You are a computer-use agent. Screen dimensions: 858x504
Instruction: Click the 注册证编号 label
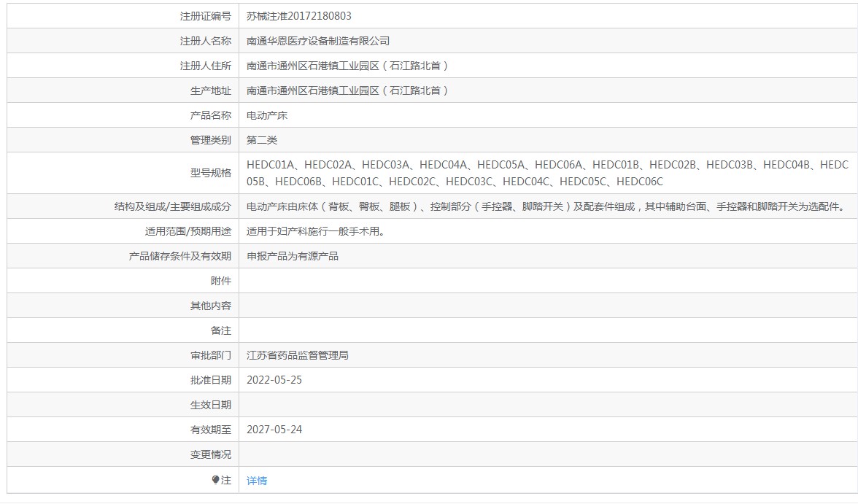(x=205, y=17)
